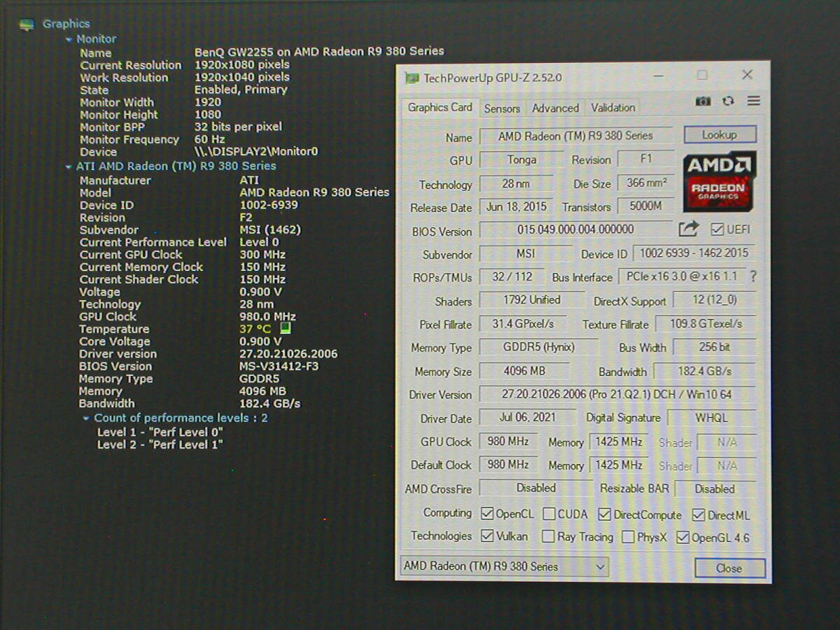Image resolution: width=840 pixels, height=630 pixels.
Task: Click the Bus Width field 256 bit
Action: (x=714, y=346)
